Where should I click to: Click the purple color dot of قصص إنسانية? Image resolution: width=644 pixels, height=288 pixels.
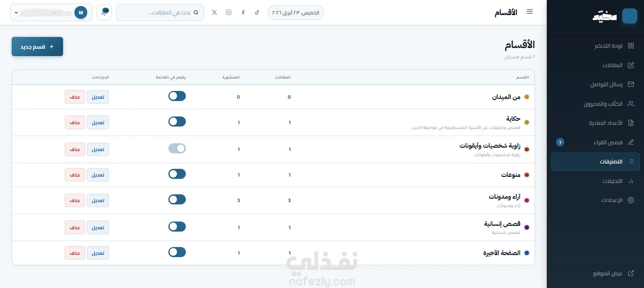point(527,228)
